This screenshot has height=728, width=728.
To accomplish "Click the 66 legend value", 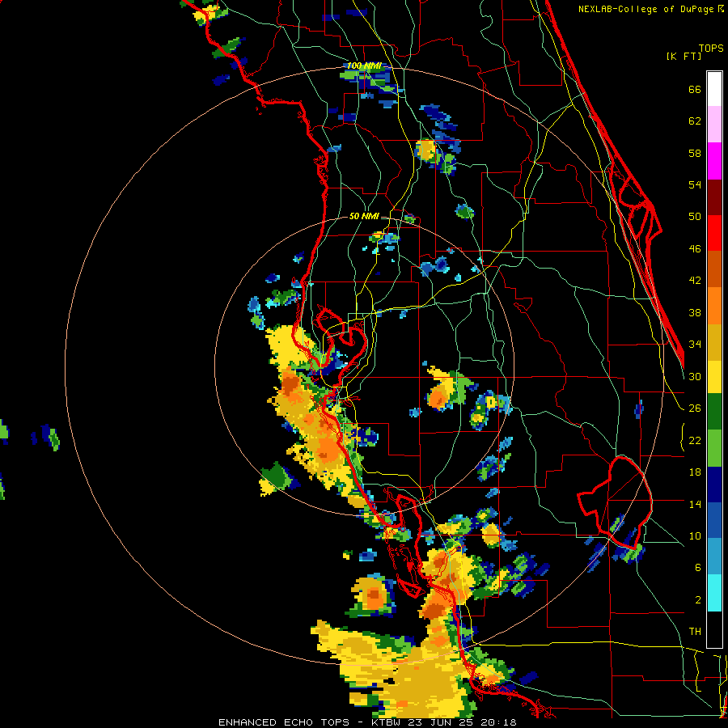I will click(x=695, y=90).
